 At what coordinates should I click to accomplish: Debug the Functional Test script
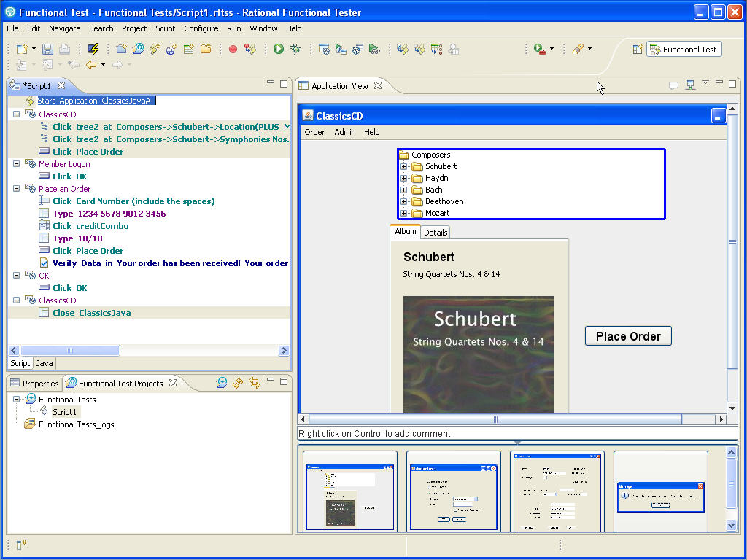pyautogui.click(x=296, y=49)
